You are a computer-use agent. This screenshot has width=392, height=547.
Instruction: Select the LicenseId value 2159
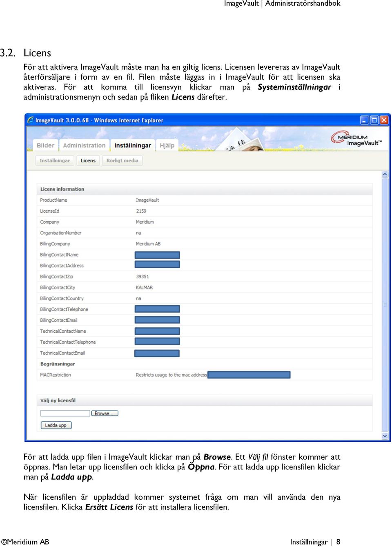click(x=141, y=211)
